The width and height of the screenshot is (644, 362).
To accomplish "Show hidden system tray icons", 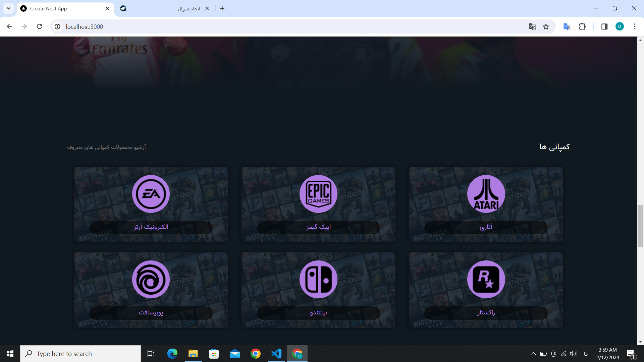I will [x=533, y=354].
